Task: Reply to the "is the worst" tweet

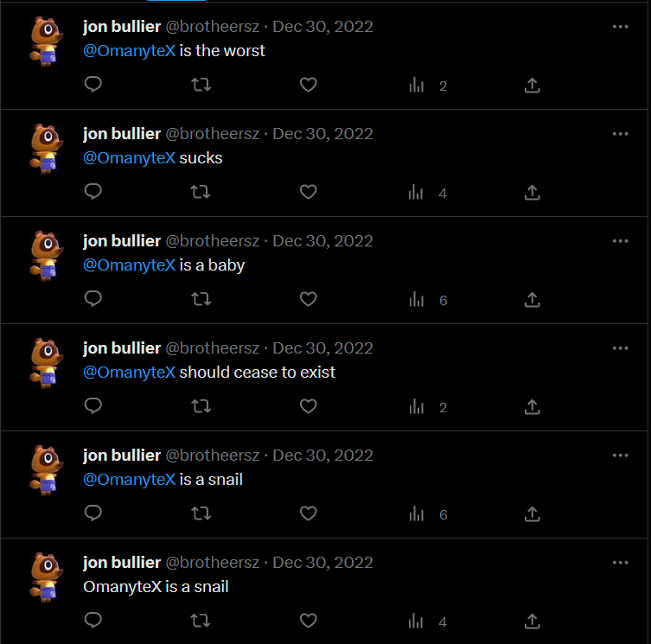Action: pos(94,85)
